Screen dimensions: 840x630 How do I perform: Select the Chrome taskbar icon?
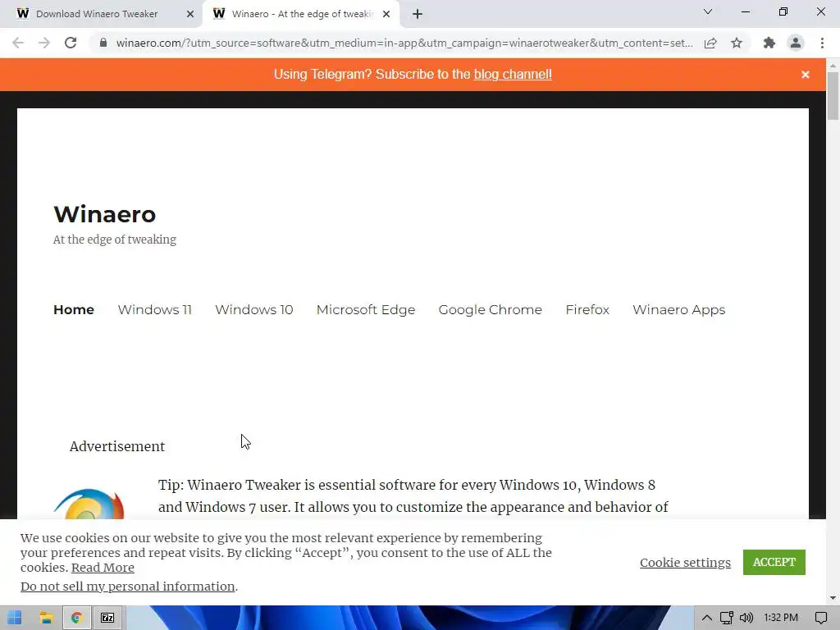point(76,618)
